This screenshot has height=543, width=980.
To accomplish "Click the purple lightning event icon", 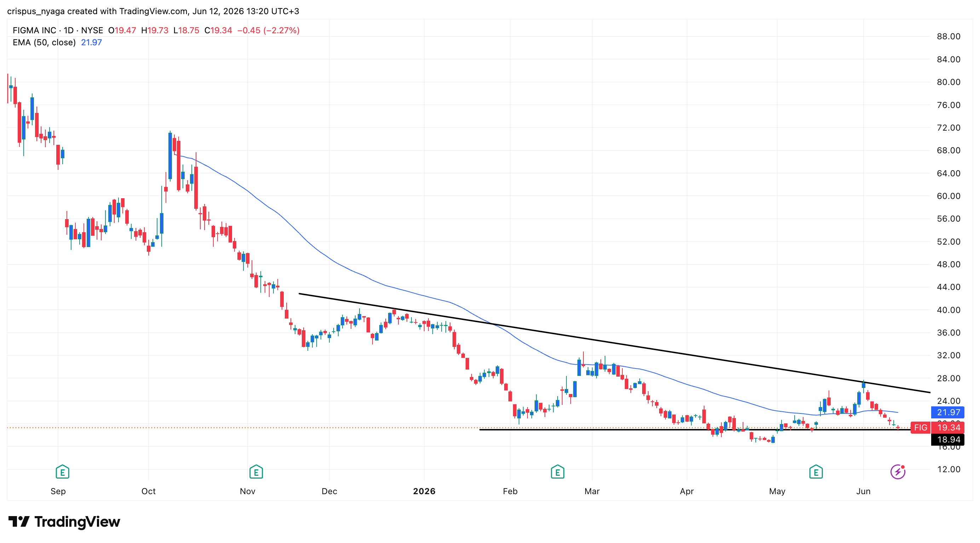I will click(x=898, y=472).
